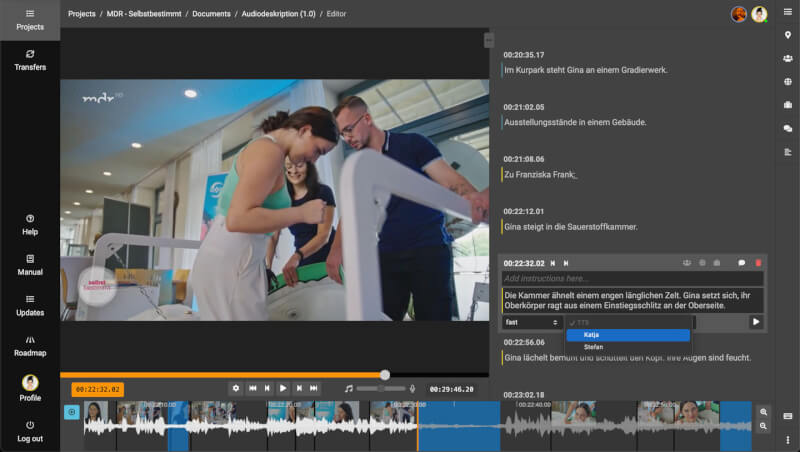Play the video with the center play button
The height and width of the screenshot is (452, 800).
pyautogui.click(x=283, y=388)
